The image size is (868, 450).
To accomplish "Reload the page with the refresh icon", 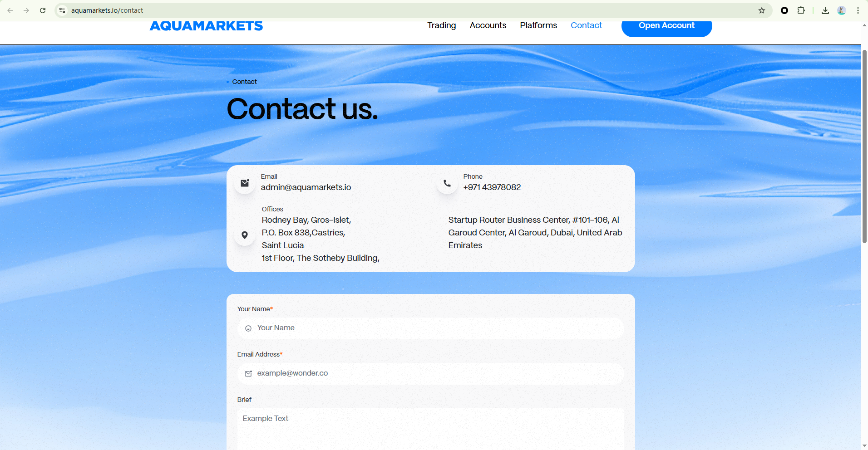I will [x=43, y=10].
